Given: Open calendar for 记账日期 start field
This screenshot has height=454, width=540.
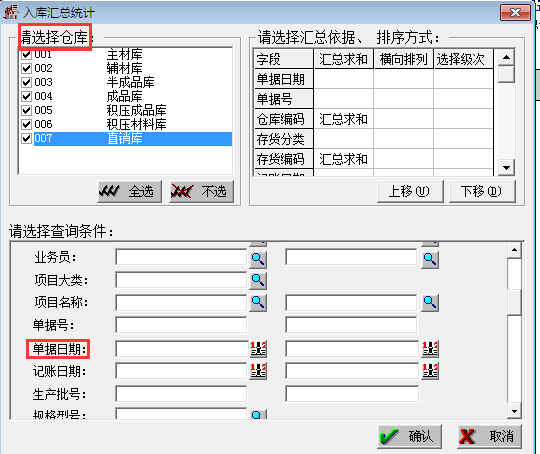Looking at the screenshot, I should 258,371.
